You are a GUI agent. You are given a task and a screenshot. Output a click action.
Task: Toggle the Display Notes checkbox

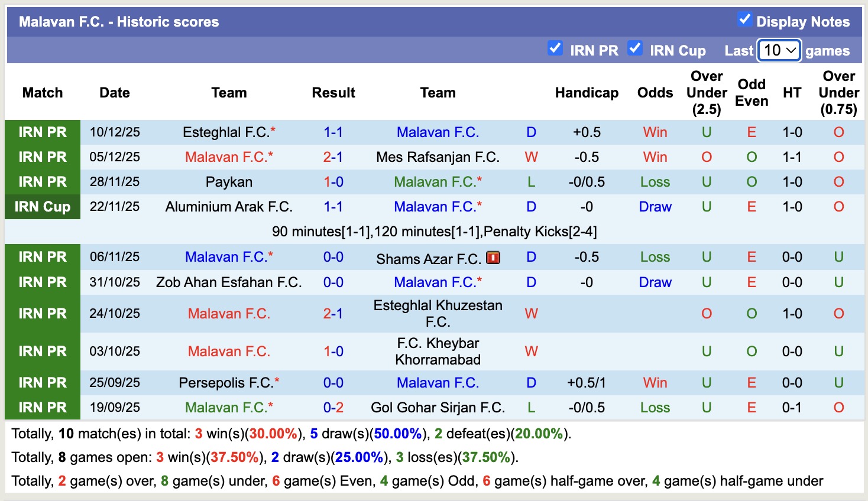tap(745, 19)
